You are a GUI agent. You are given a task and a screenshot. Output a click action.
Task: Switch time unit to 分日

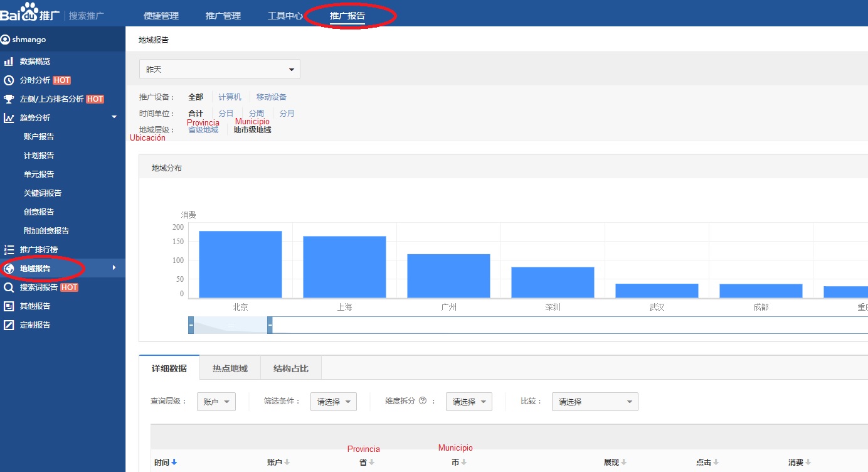pyautogui.click(x=226, y=114)
